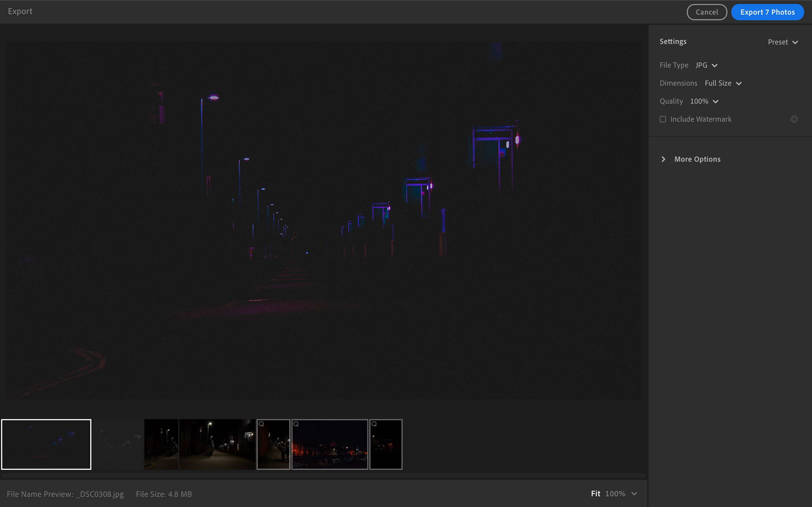
Task: Click magnifier icon on last filmstrip thumbnail
Action: (x=374, y=424)
